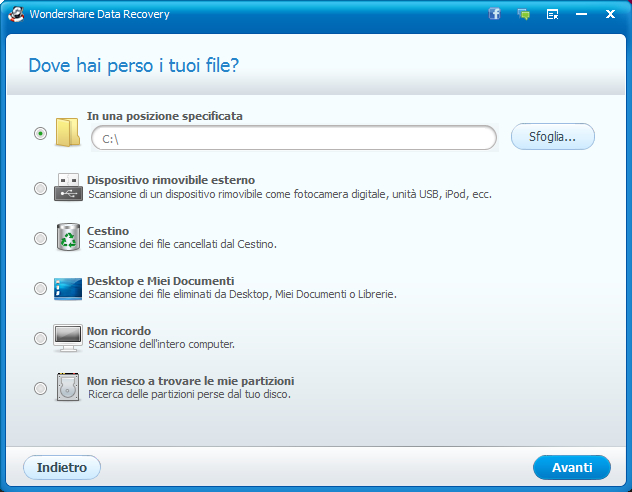Screen dimensions: 632x492
Task: Close the Data Recovery window
Action: 610,14
